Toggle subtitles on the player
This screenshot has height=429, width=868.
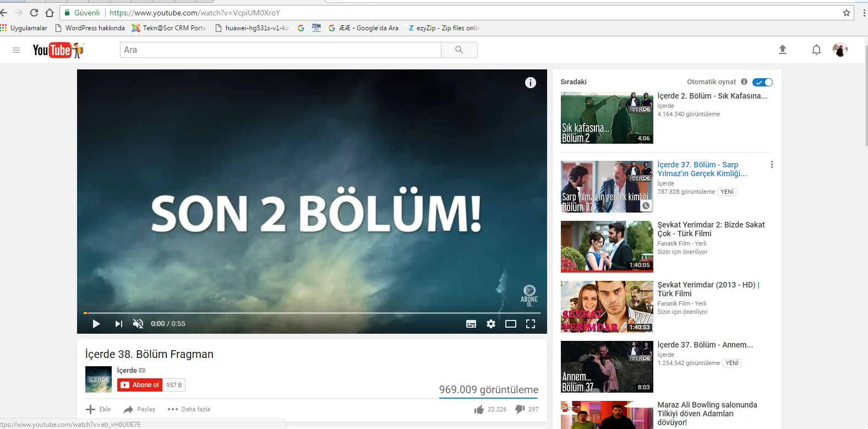point(471,324)
